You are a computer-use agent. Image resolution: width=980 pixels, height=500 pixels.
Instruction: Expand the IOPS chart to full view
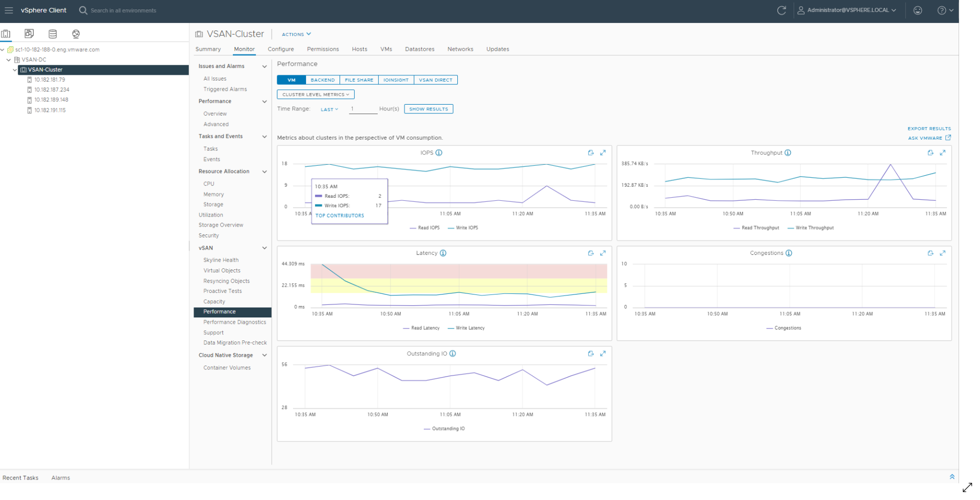pyautogui.click(x=603, y=153)
